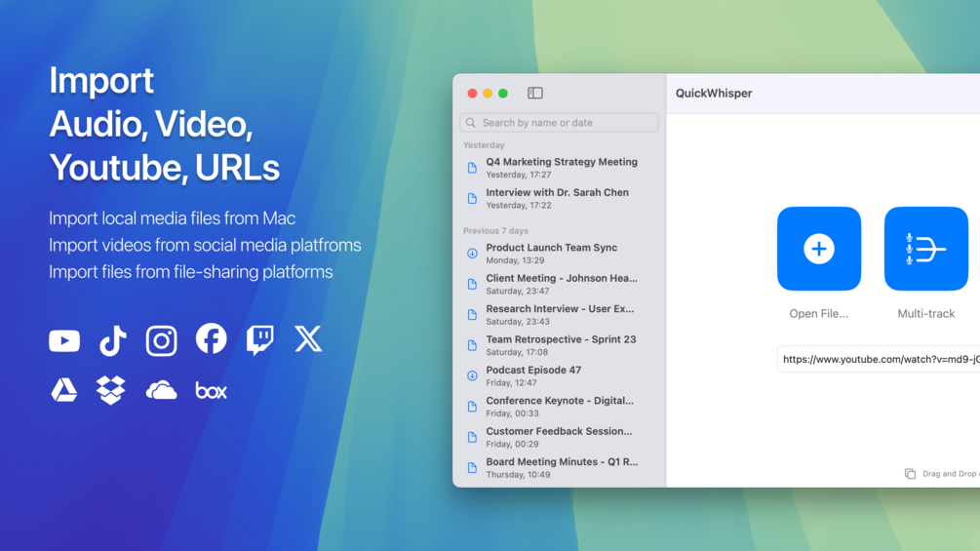Click document icon beside Board Meeting Minutes

coord(473,467)
